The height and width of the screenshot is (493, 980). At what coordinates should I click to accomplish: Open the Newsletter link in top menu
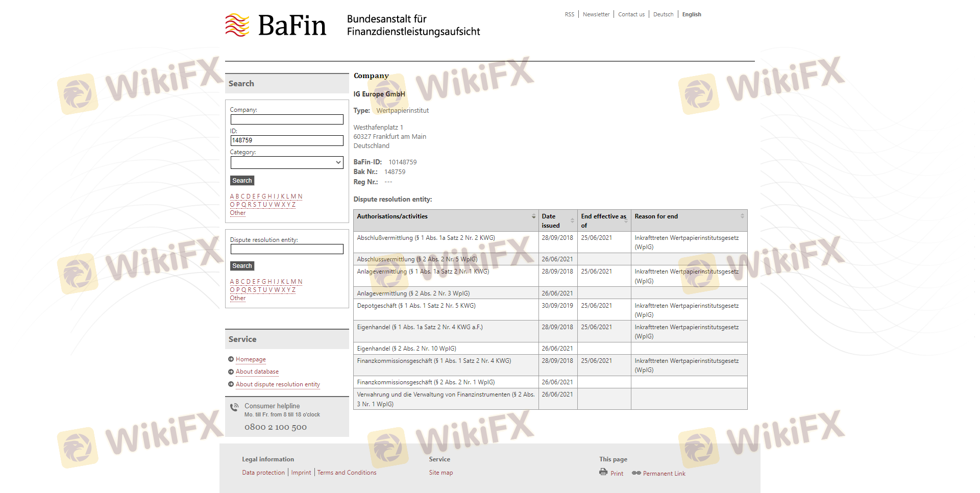pyautogui.click(x=596, y=14)
